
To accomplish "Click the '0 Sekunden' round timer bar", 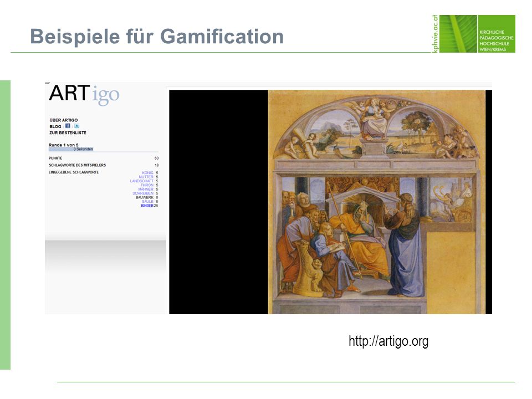I will (71, 149).
